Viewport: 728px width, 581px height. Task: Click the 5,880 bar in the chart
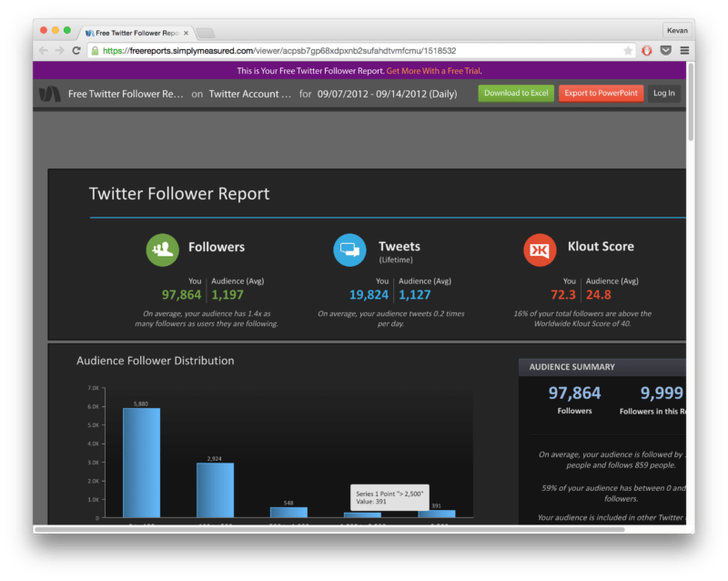[x=142, y=463]
